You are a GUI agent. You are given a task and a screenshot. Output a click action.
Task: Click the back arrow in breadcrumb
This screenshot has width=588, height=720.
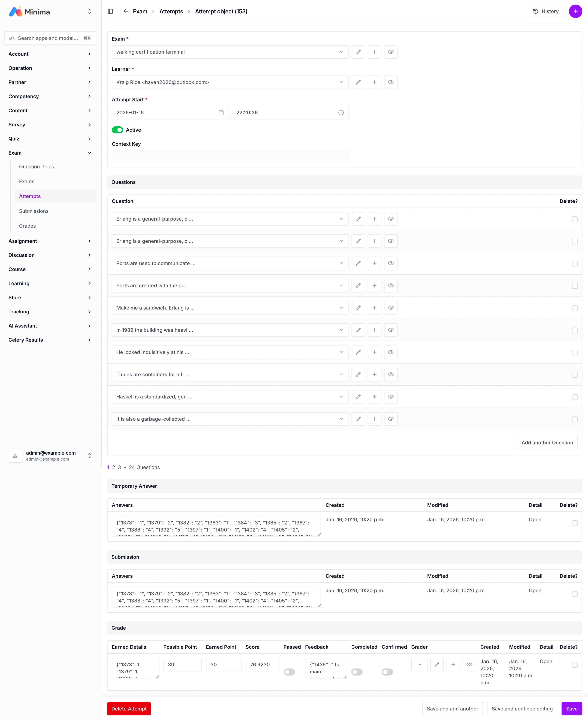(x=126, y=11)
